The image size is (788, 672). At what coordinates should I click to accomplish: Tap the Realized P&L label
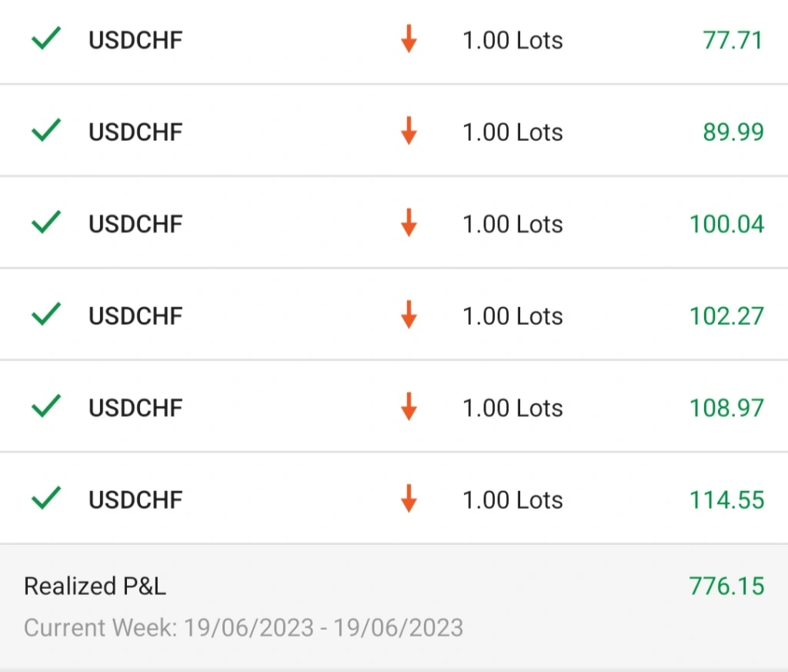[x=95, y=586]
